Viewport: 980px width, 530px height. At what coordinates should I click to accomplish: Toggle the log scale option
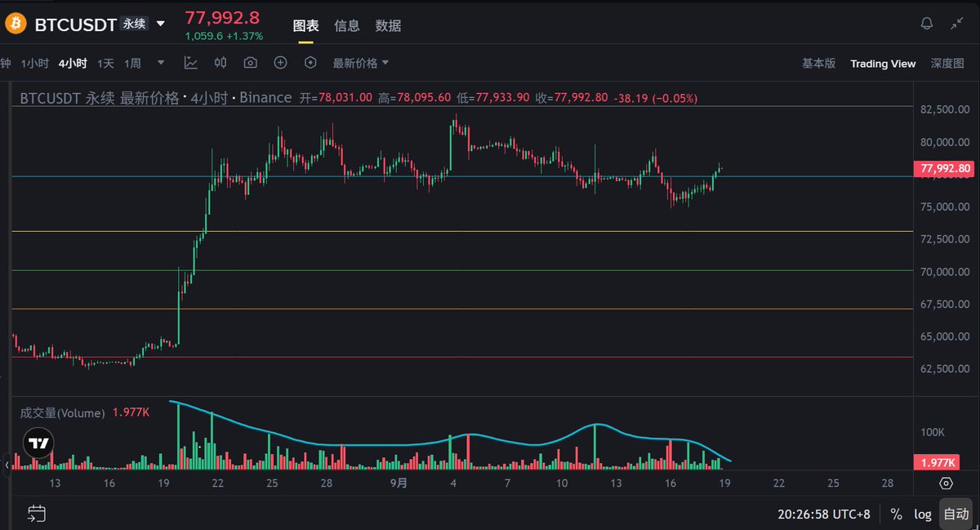(922, 514)
